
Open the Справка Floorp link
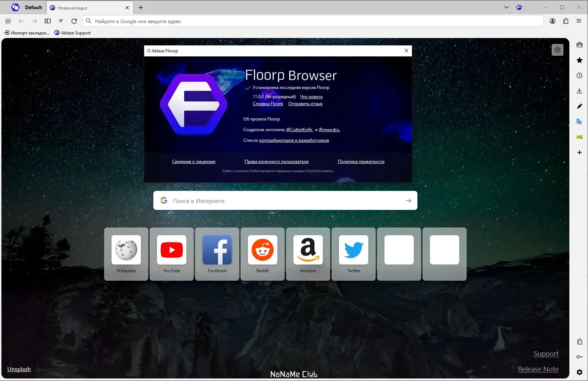[x=268, y=104]
